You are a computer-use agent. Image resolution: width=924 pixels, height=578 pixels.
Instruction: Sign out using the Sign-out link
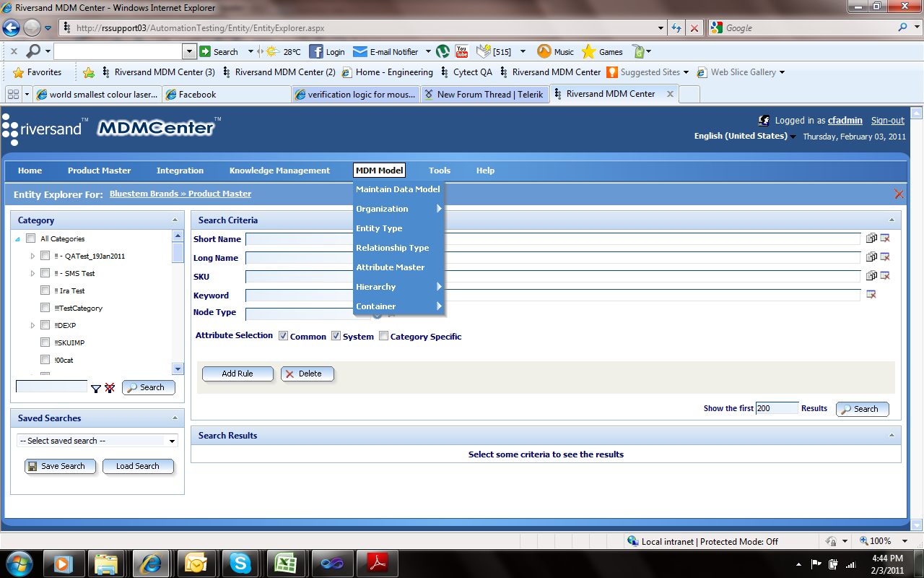[x=887, y=121]
